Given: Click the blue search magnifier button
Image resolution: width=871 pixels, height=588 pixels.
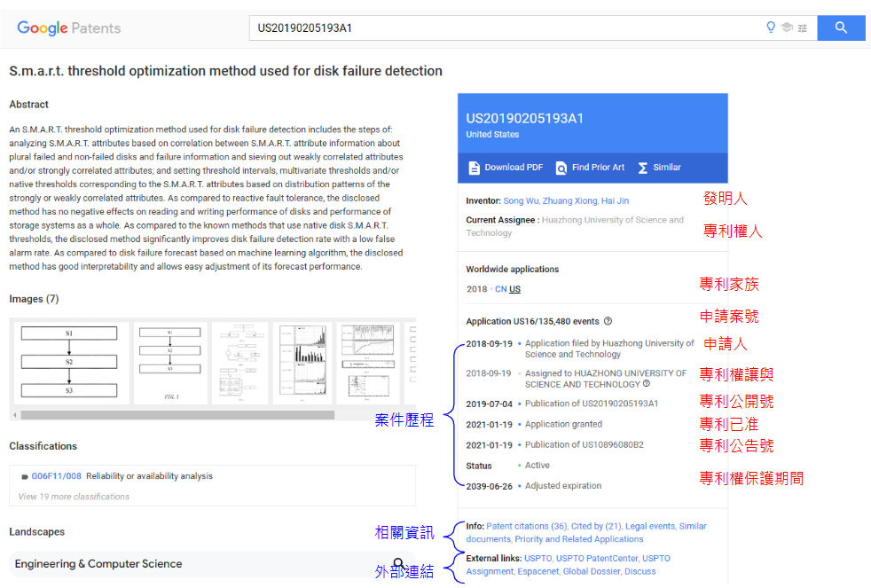Looking at the screenshot, I should point(841,27).
